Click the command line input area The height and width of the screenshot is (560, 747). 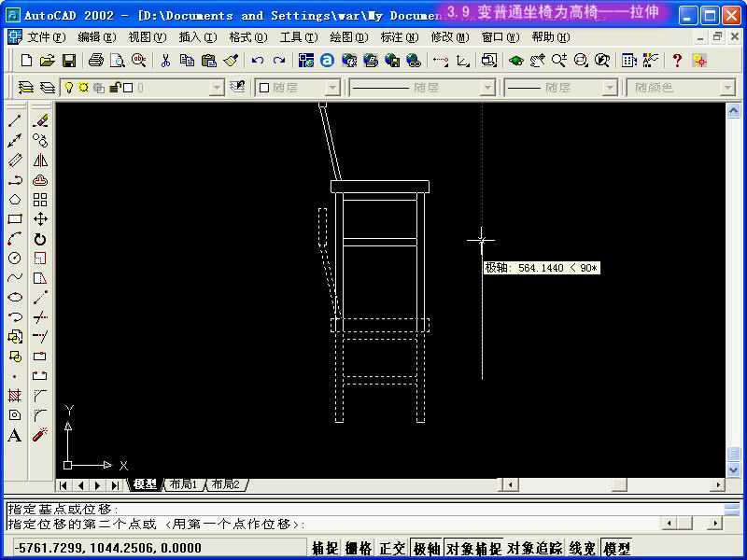pyautogui.click(x=333, y=525)
